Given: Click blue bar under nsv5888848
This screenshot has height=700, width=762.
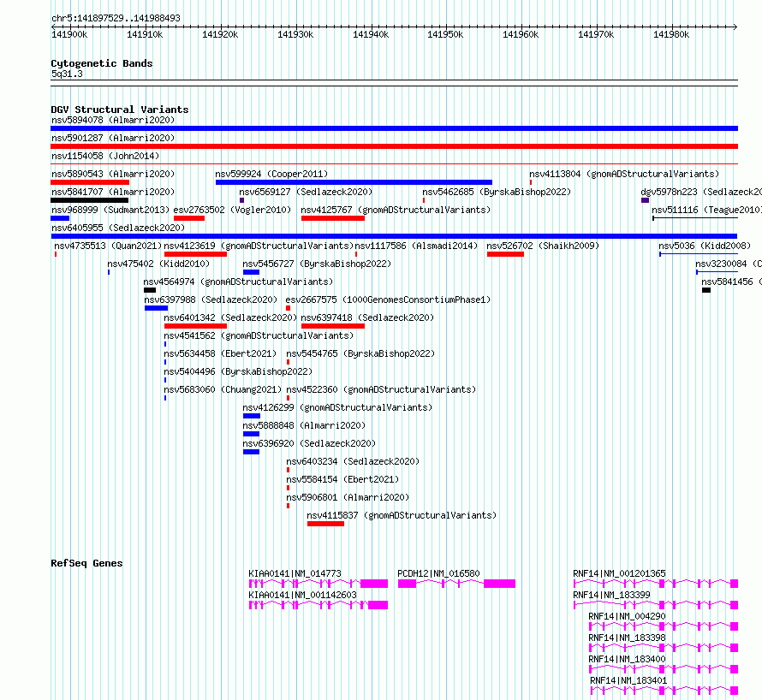Looking at the screenshot, I should pos(251,434).
